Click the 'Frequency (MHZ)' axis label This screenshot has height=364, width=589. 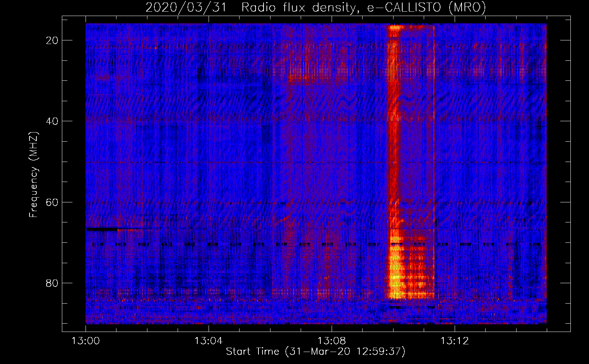33,175
